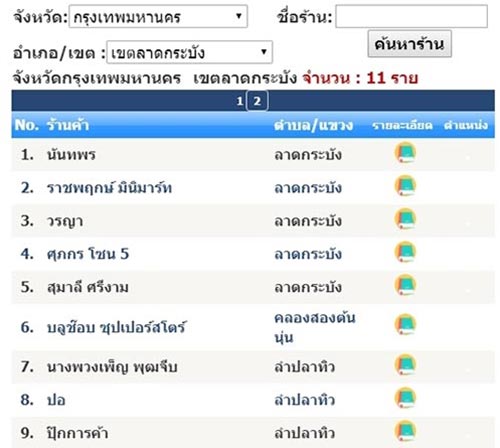Click the รายละเอียด column header
This screenshot has width=500, height=448.
point(402,125)
